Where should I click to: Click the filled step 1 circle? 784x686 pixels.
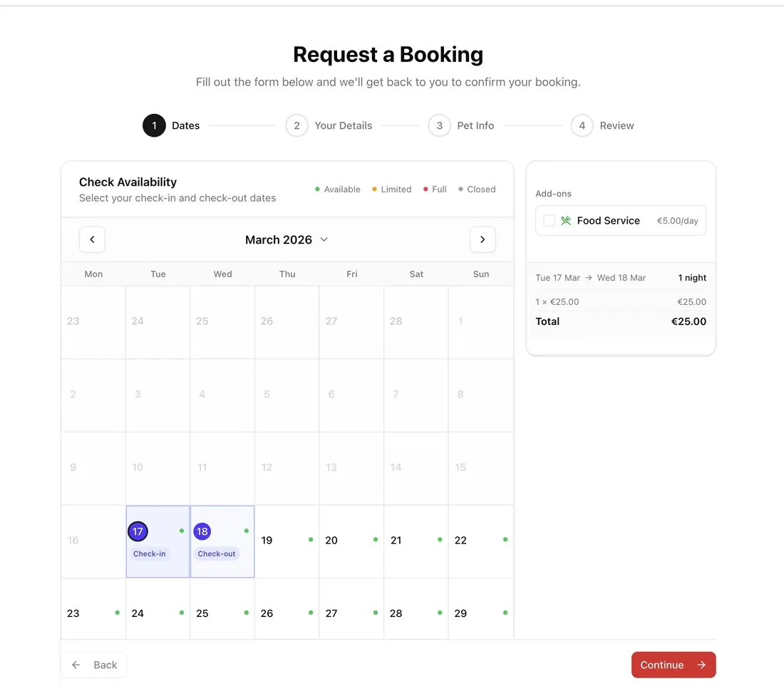(x=154, y=125)
